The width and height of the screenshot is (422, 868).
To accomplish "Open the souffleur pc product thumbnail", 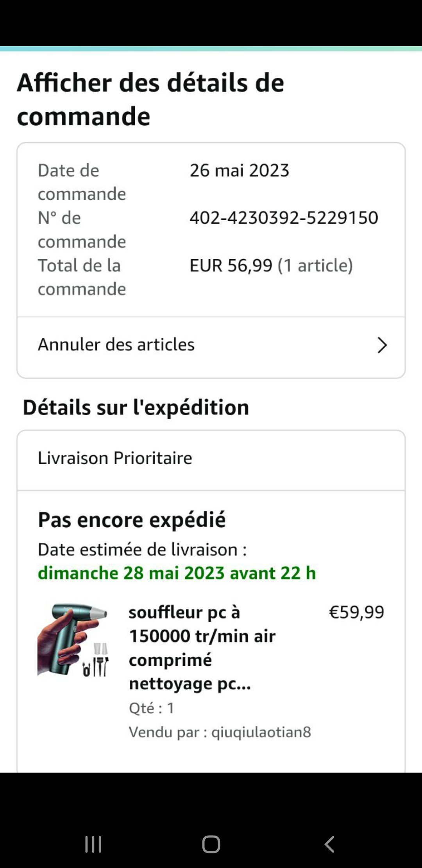I will (x=73, y=640).
